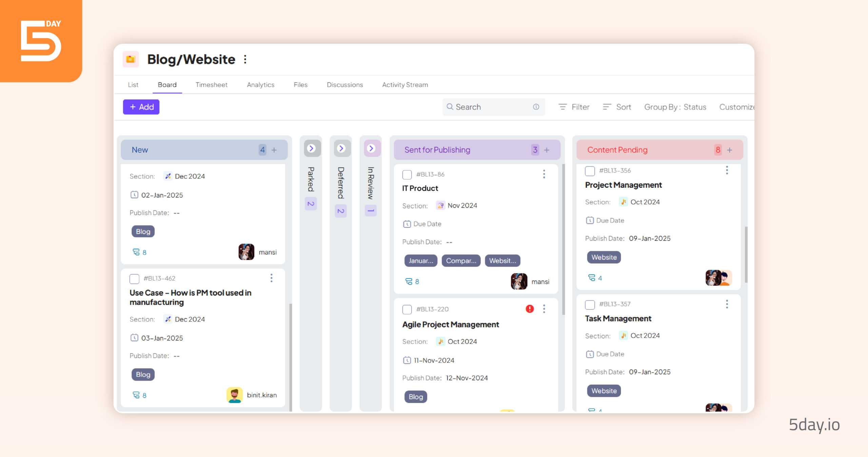Expand the collapsed Deferred column

341,149
